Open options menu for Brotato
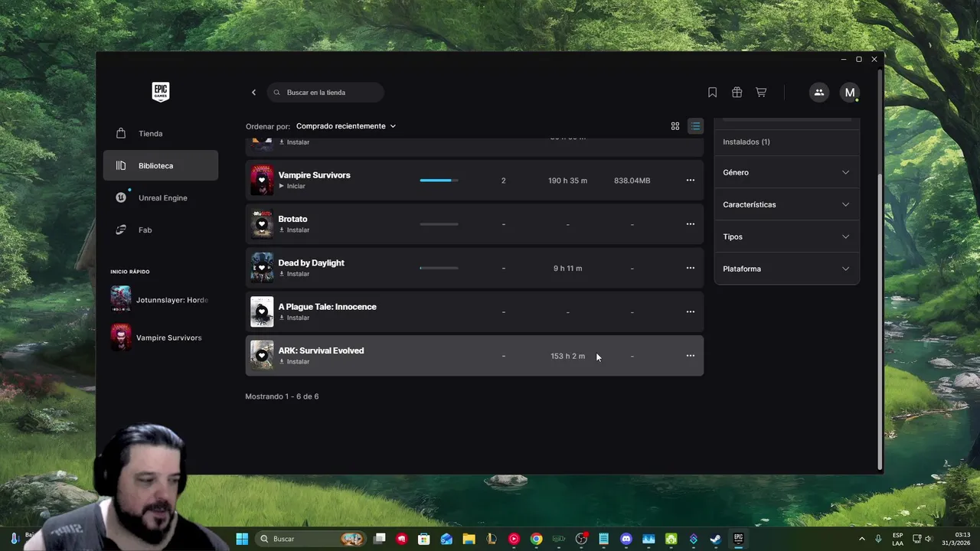 (x=691, y=224)
